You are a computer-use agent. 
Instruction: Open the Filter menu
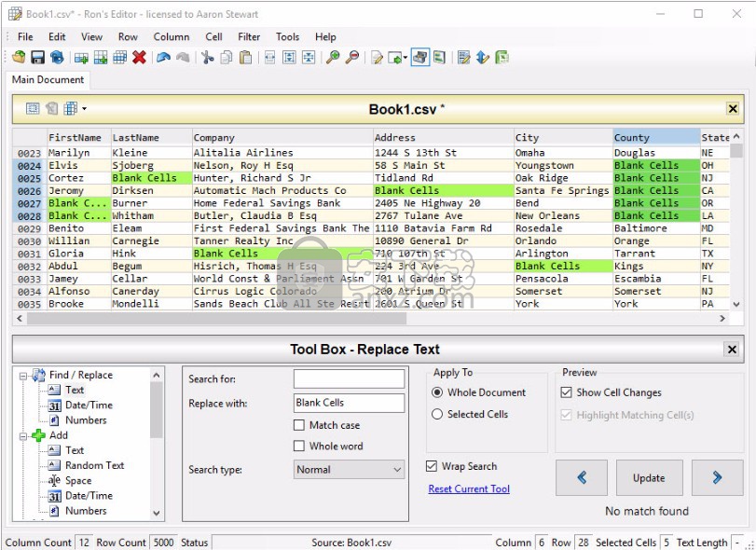click(x=249, y=36)
